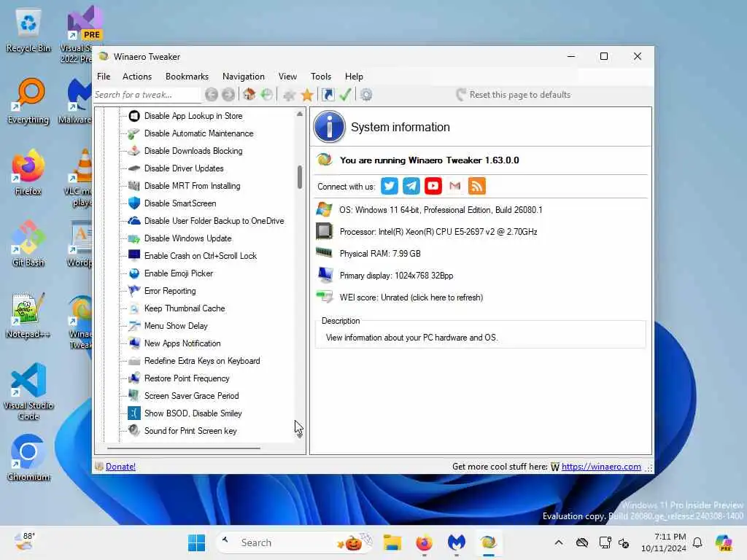Open the Gmail link icon
747x560 pixels.
[x=455, y=186]
